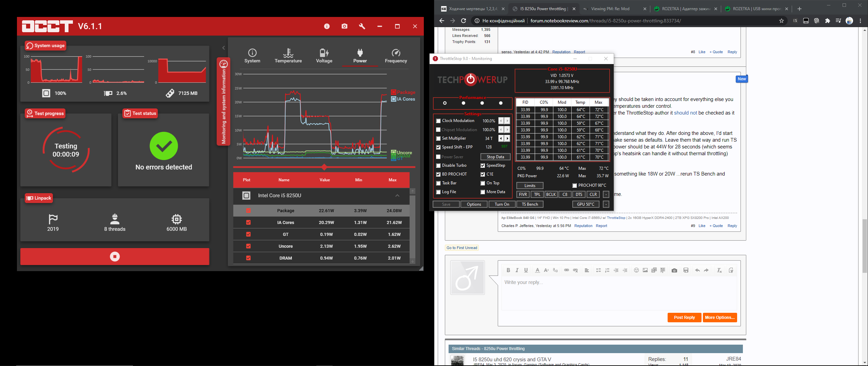Toggle italic in reply editor
This screenshot has height=366, width=868.
(517, 270)
